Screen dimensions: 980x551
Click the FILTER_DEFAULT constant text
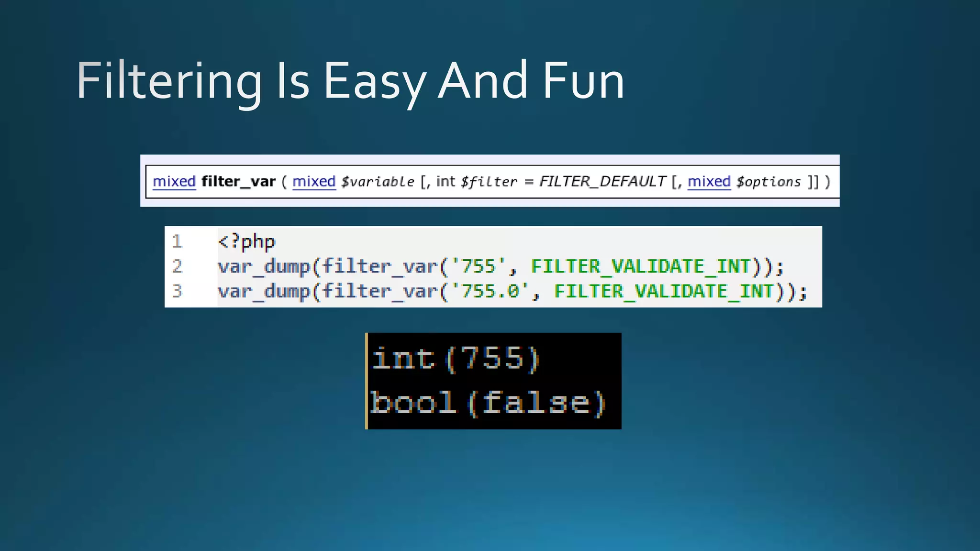tap(602, 182)
